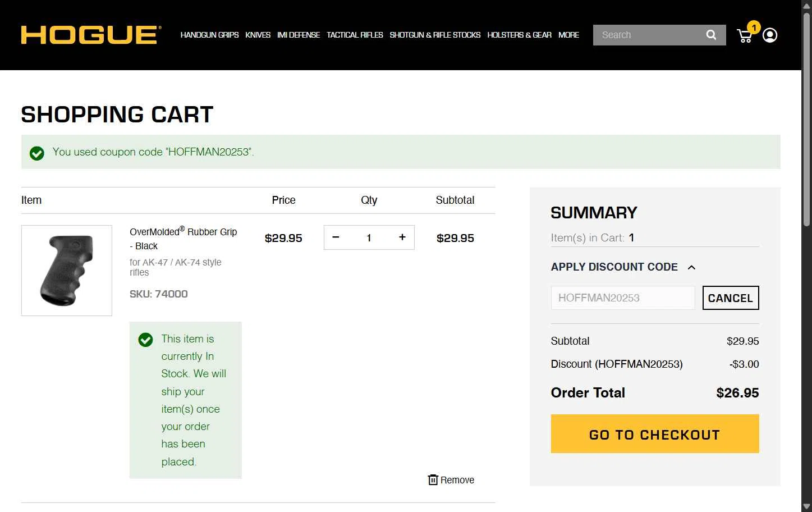Collapse the Apply Discount Code section
Screen dimensions: 812x512
tap(623, 267)
